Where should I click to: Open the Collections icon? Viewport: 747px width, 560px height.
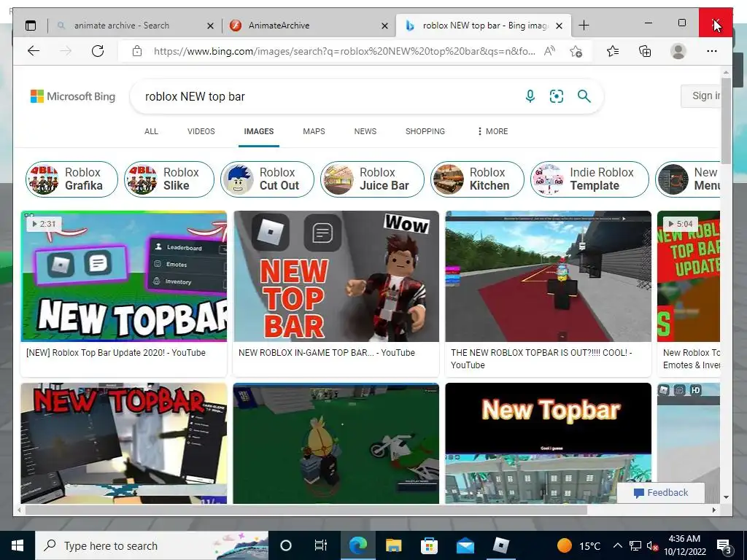coord(645,51)
